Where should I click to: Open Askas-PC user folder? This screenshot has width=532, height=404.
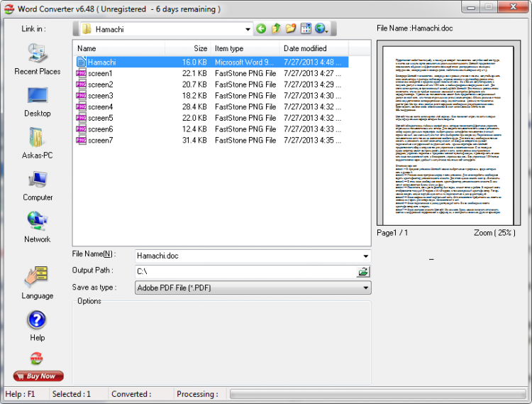click(38, 143)
